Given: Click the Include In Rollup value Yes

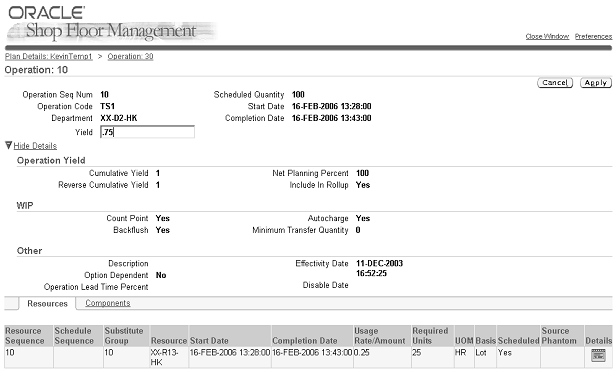Looking at the screenshot, I should click(363, 185).
